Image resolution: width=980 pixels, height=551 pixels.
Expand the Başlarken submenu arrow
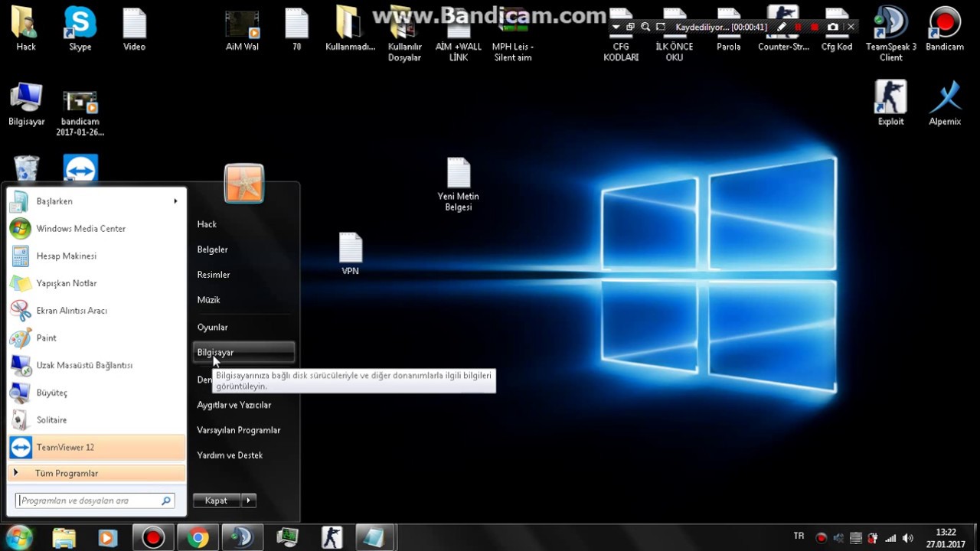[175, 201]
